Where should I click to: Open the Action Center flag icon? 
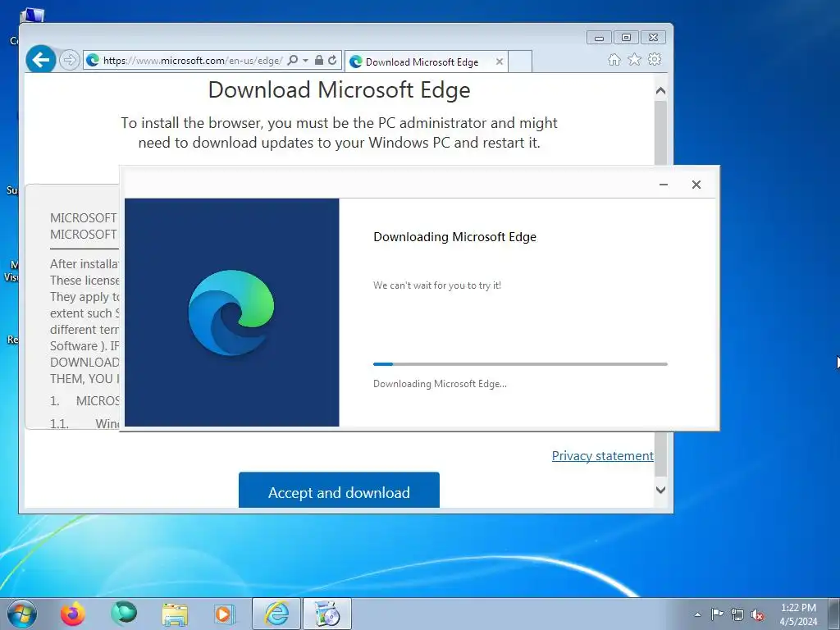click(717, 614)
